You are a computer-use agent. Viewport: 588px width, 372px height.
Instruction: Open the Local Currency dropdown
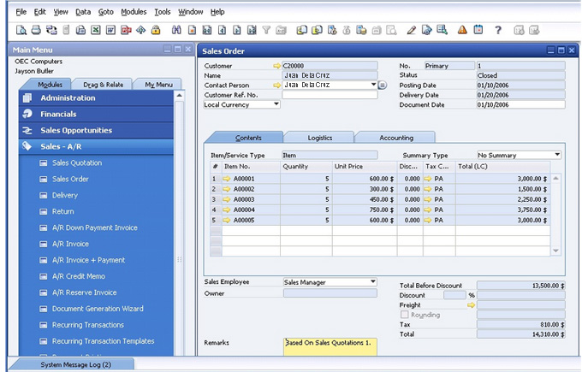coord(276,104)
